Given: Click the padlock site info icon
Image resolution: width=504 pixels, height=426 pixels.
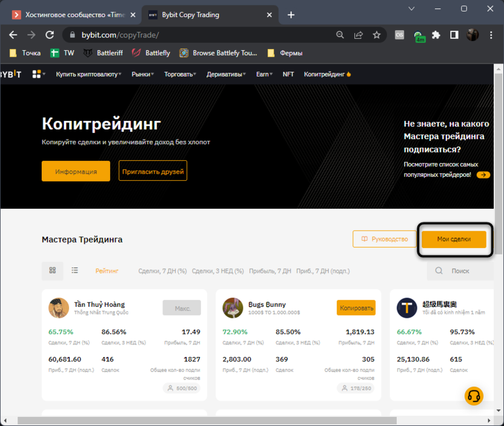Looking at the screenshot, I should click(x=72, y=35).
